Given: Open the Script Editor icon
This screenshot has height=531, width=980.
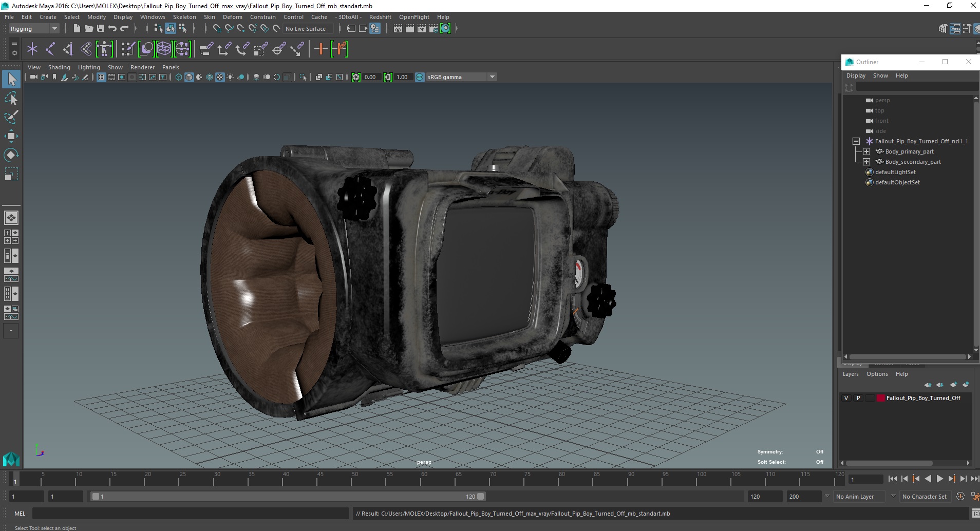Looking at the screenshot, I should (x=975, y=514).
